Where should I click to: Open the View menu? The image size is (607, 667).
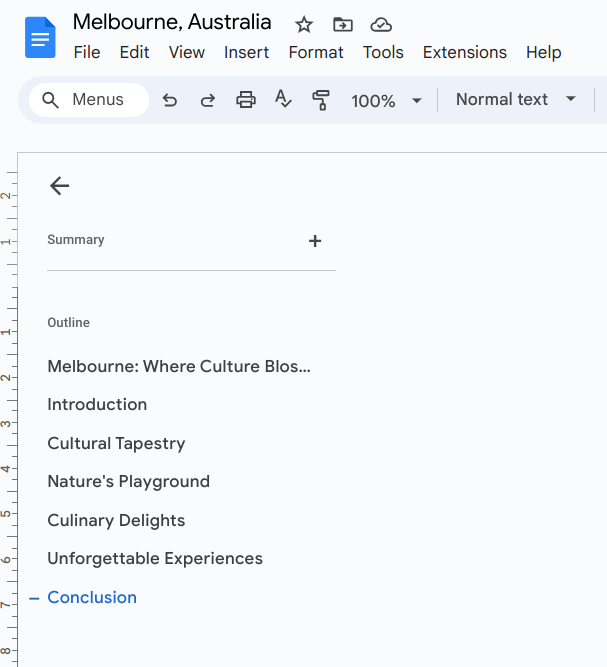click(187, 52)
